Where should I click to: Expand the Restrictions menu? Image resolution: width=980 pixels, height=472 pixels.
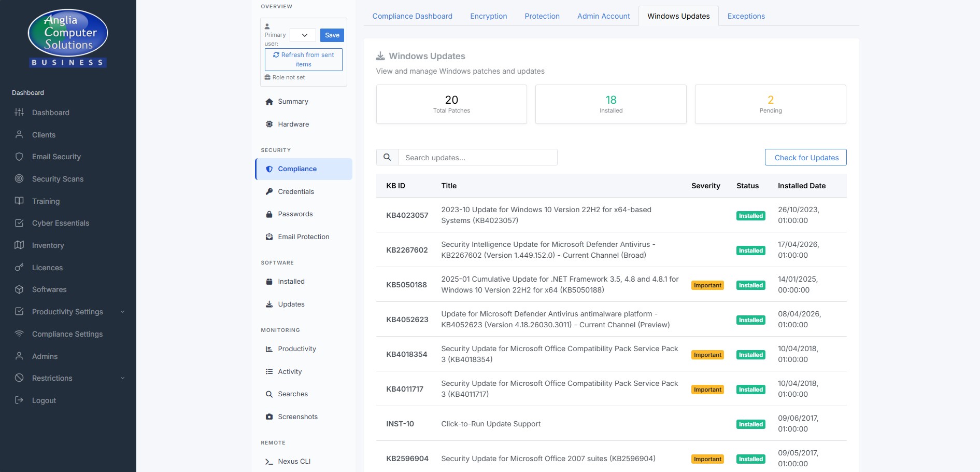[52, 378]
